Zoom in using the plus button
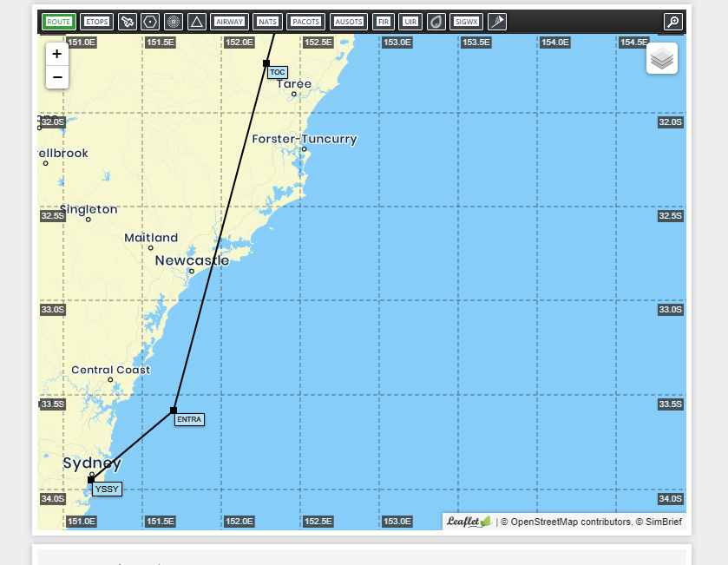Image resolution: width=728 pixels, height=565 pixels. pos(56,54)
